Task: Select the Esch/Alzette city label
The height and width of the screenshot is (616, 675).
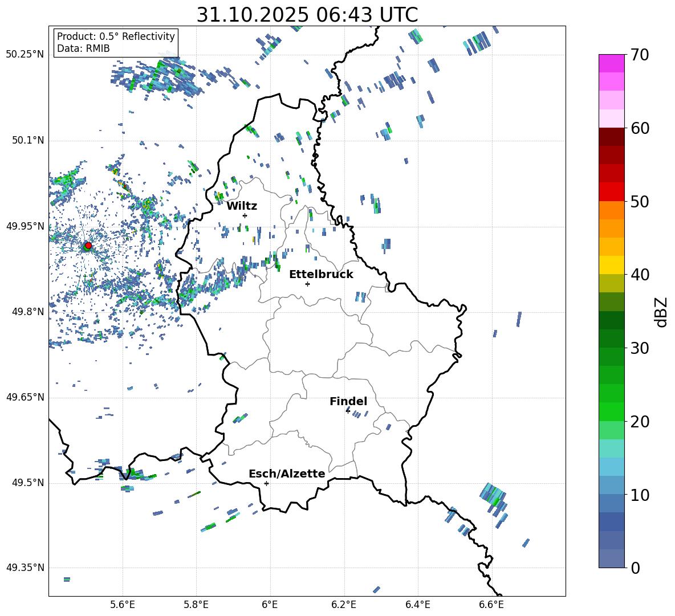Action: coord(287,474)
